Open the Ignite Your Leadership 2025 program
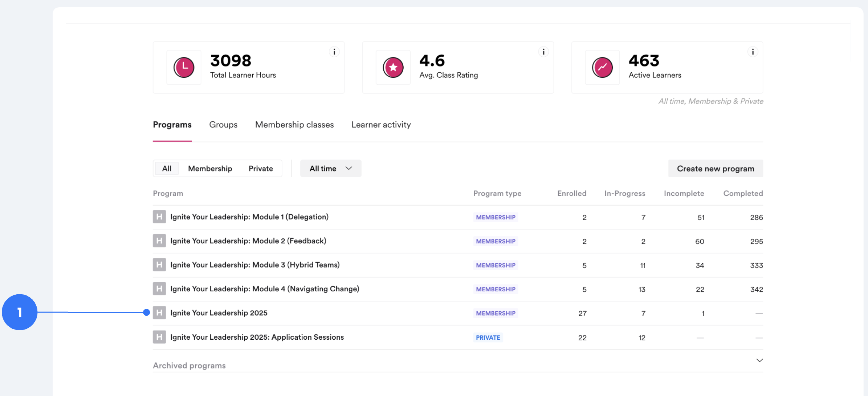The height and width of the screenshot is (396, 868). coord(219,313)
